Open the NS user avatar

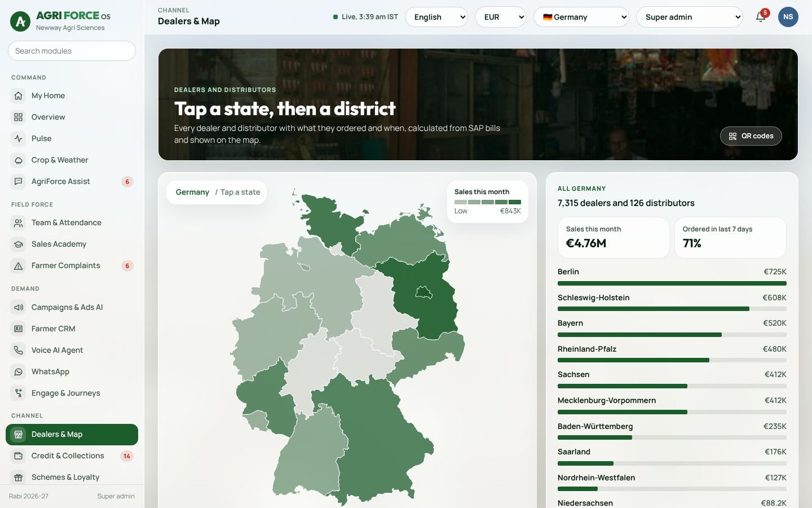pyautogui.click(x=788, y=17)
